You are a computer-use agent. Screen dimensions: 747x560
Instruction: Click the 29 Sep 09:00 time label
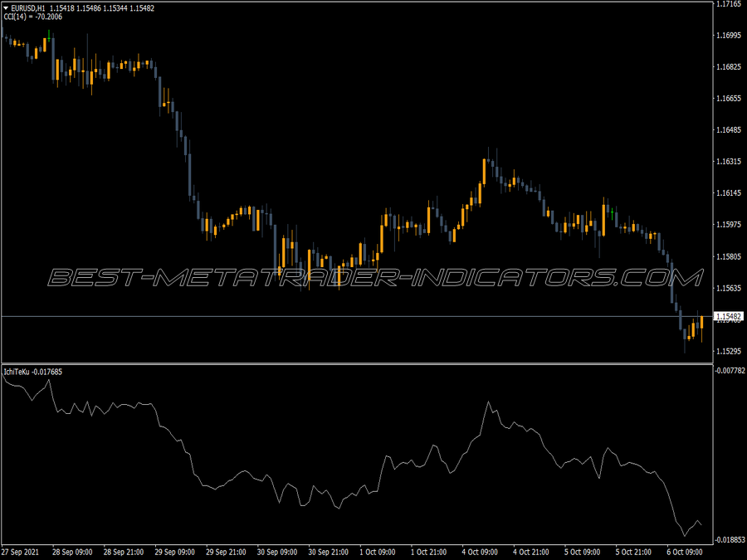[175, 553]
